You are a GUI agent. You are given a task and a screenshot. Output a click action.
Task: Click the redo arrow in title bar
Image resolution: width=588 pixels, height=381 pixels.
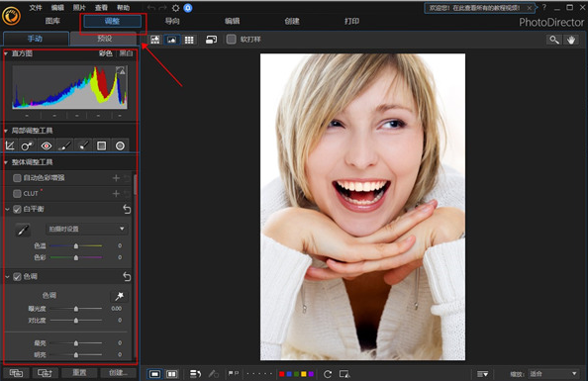click(x=162, y=8)
